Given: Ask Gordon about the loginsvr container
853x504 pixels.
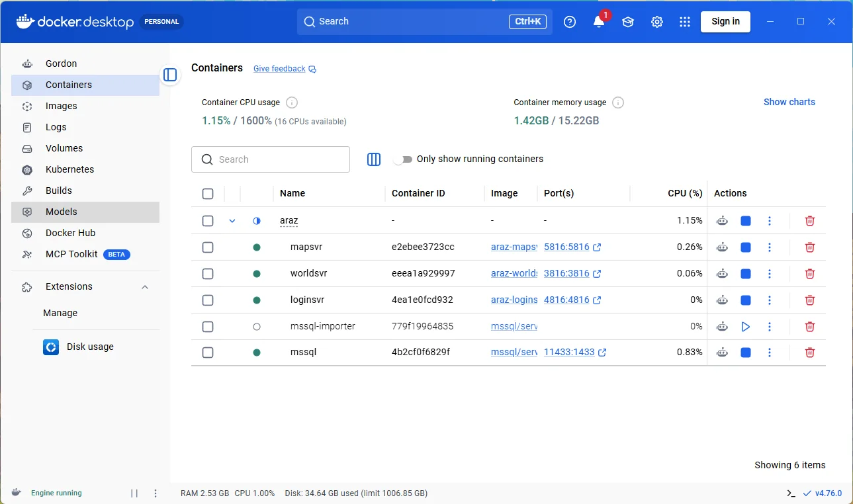Looking at the screenshot, I should pyautogui.click(x=722, y=300).
